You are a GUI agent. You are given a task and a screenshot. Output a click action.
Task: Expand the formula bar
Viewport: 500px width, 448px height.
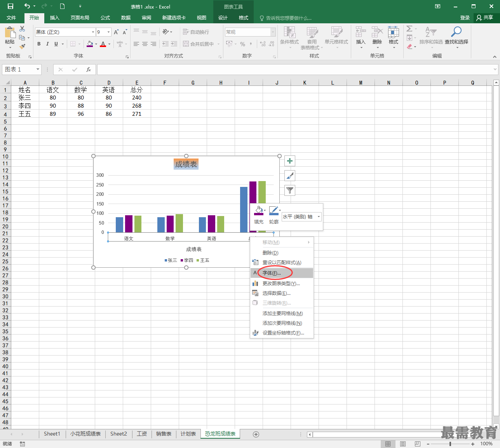click(495, 70)
